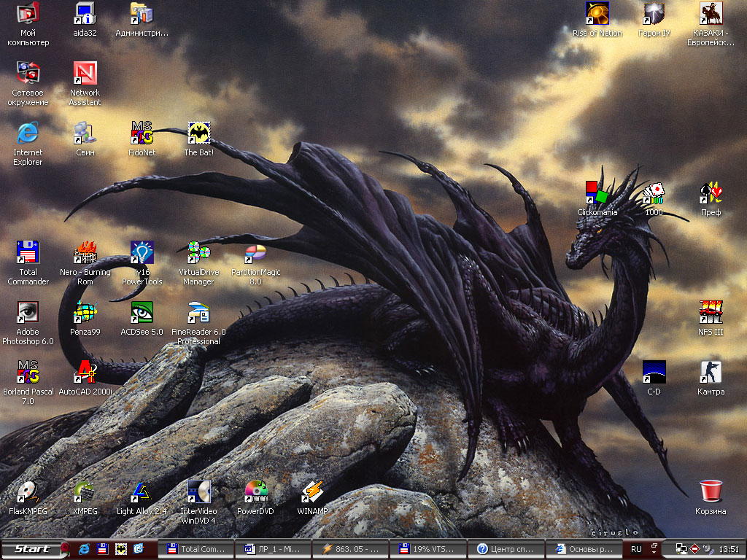Image resolution: width=747 pixels, height=560 pixels.
Task: Launch the Rise of Nation game icon
Action: click(597, 13)
